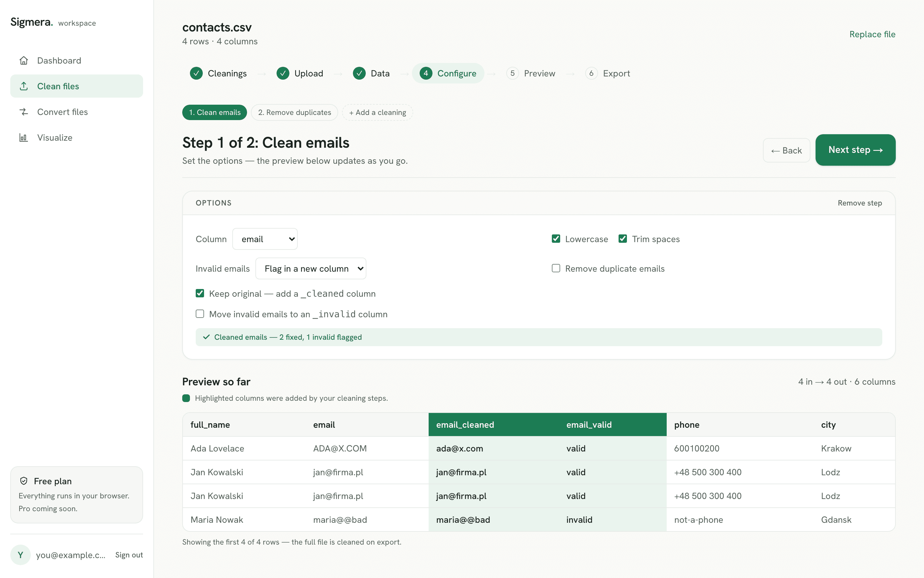Click the Sigmera logo
The height and width of the screenshot is (578, 924).
click(32, 22)
